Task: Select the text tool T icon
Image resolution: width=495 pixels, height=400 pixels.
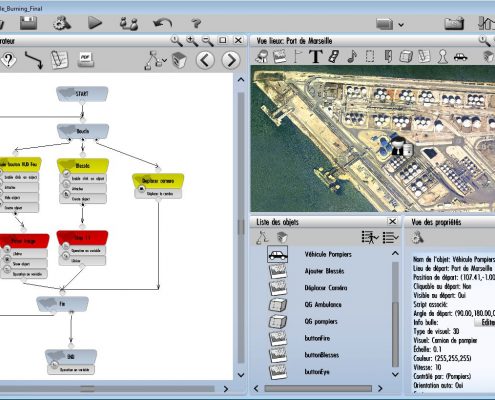Action: [316, 56]
